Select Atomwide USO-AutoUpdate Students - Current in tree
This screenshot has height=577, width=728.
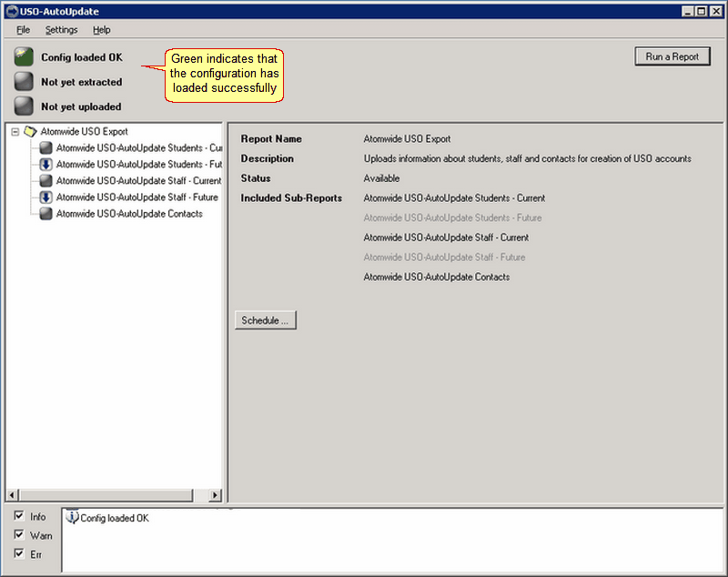(x=139, y=148)
